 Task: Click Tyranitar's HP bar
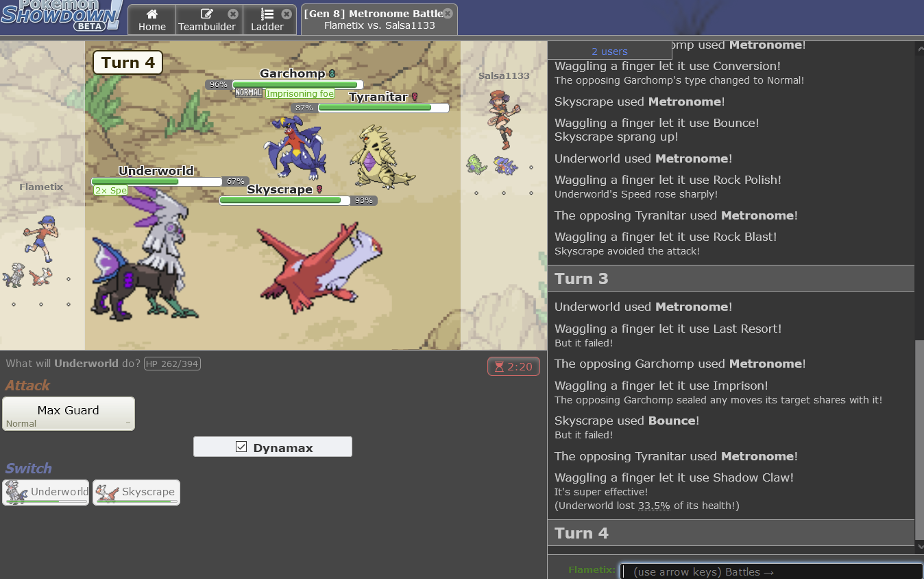tap(383, 108)
